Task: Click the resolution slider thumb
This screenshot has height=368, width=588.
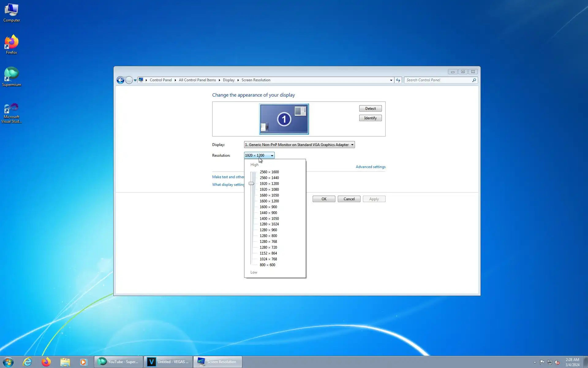Action: tap(251, 184)
